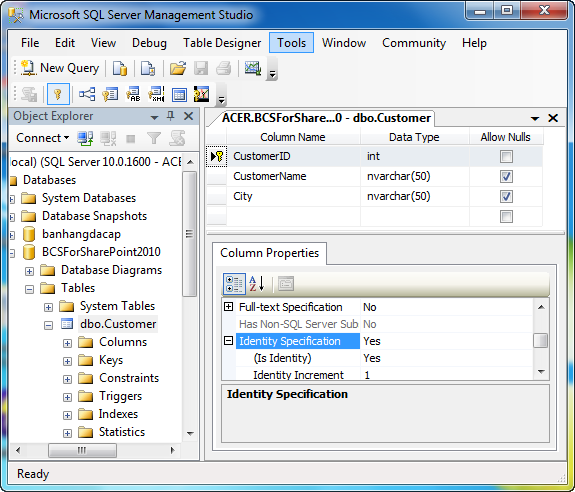The image size is (575, 492).
Task: Click the Print icon in toolbar
Action: pyautogui.click(x=224, y=68)
